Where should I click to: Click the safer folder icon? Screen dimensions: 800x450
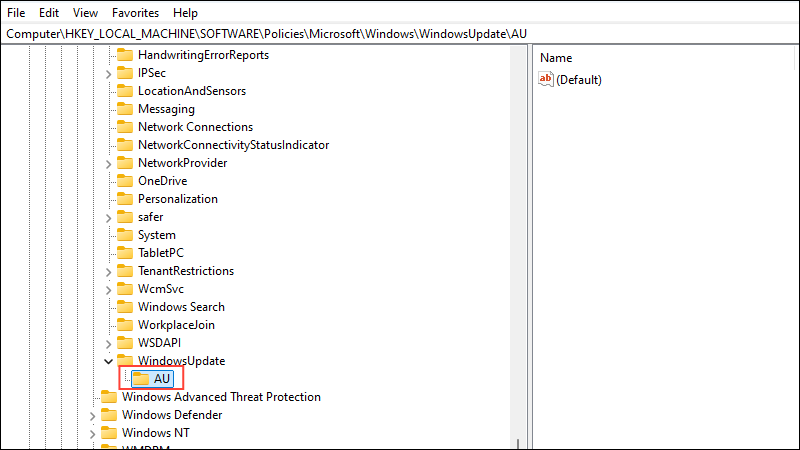pos(125,217)
